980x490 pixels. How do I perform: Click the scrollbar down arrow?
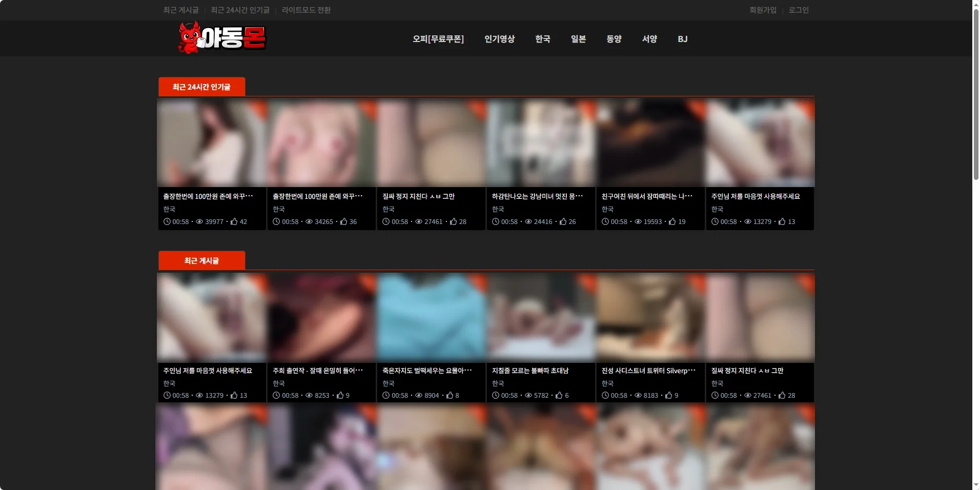click(x=976, y=485)
